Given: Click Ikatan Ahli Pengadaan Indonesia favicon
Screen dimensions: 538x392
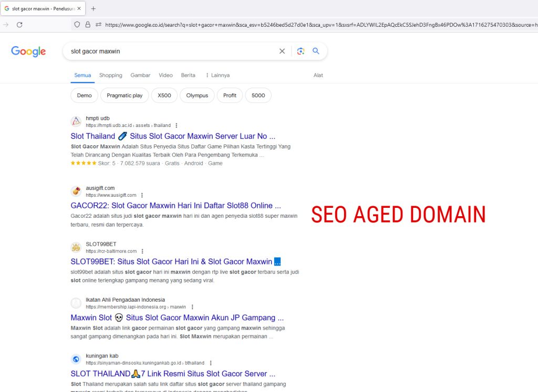Looking at the screenshot, I should [x=76, y=303].
